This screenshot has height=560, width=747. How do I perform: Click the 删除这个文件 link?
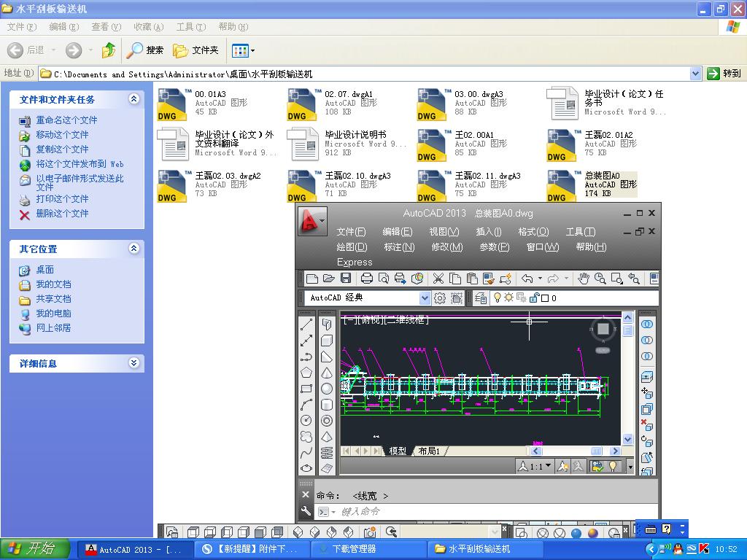pyautogui.click(x=62, y=214)
